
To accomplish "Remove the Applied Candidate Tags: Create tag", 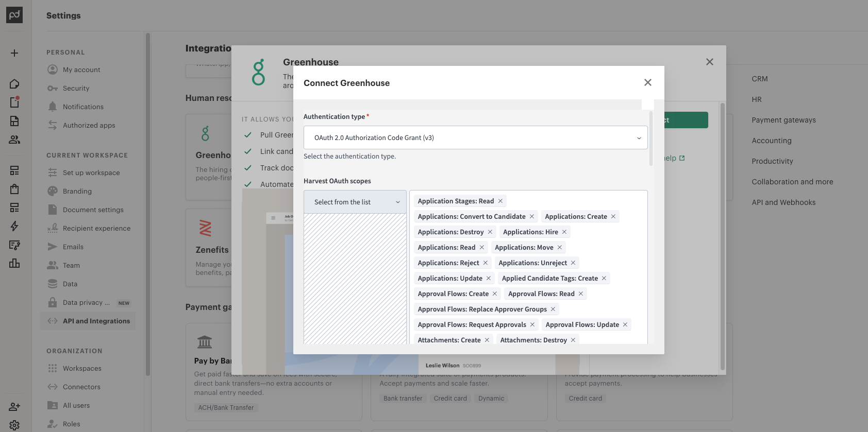I will [604, 279].
